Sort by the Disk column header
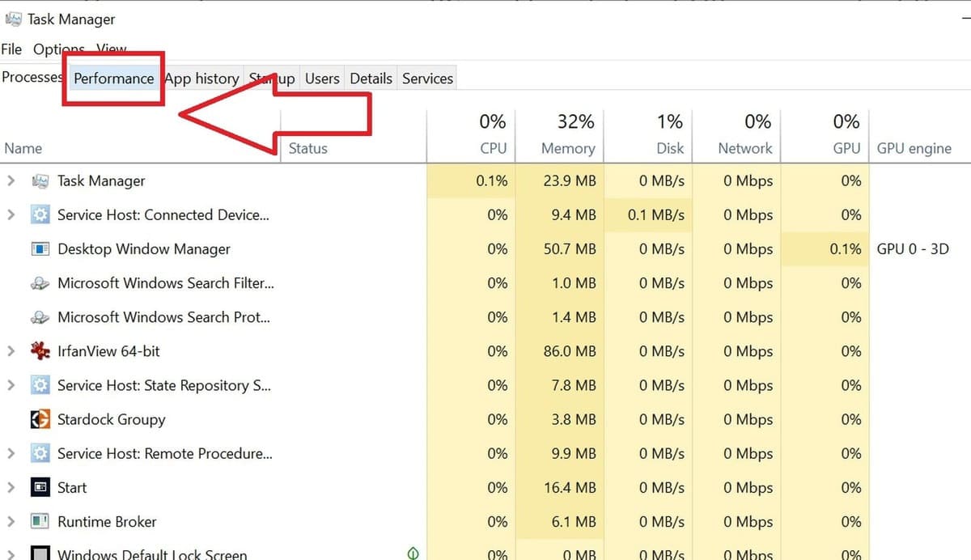The image size is (971, 560). coord(670,148)
